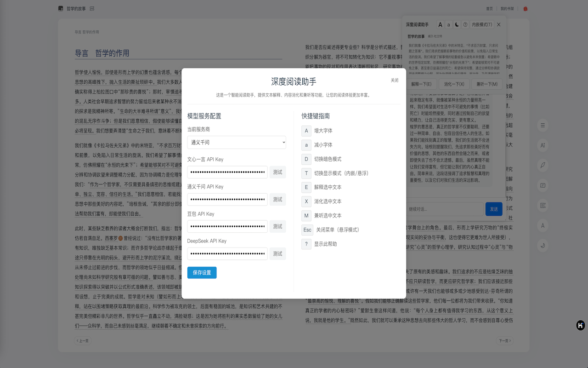The image size is (588, 368).
Task: Click the document layout icon in the right sidebar
Action: click(x=543, y=205)
